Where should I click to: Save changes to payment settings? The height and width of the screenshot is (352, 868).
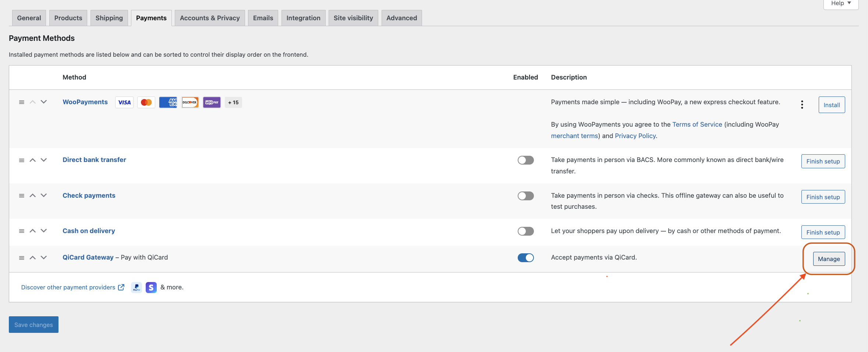click(33, 325)
